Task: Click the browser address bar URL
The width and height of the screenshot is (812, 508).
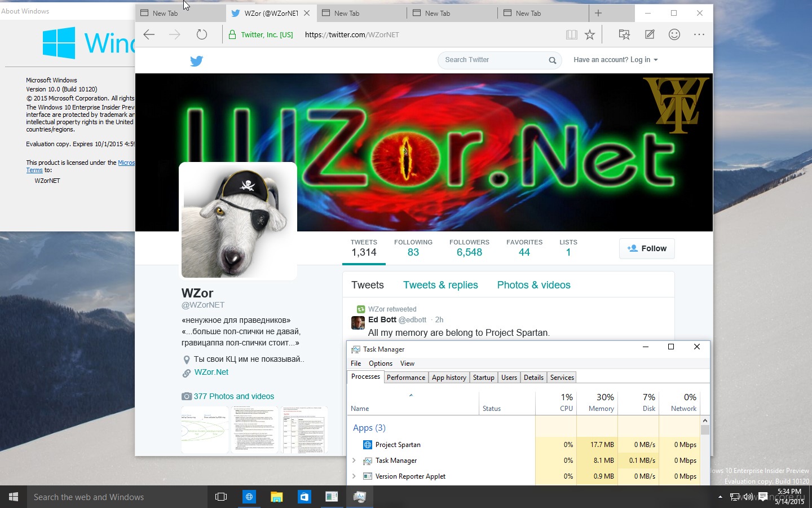Action: coord(352,34)
